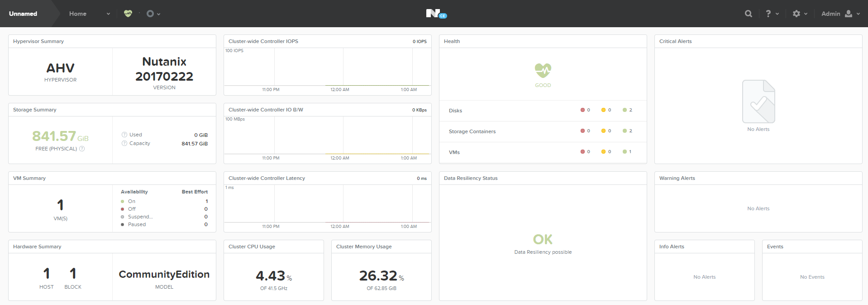Click the VM(S) count of 1

(x=60, y=205)
